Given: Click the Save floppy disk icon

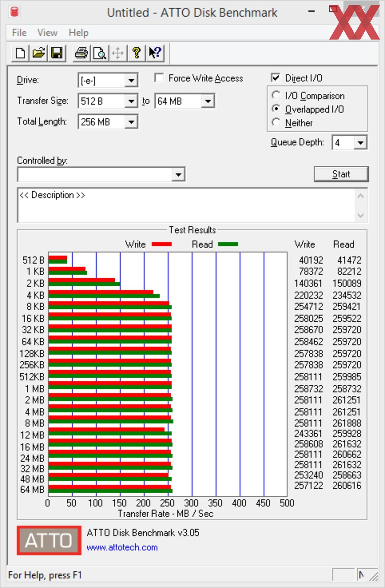Looking at the screenshot, I should click(x=57, y=53).
